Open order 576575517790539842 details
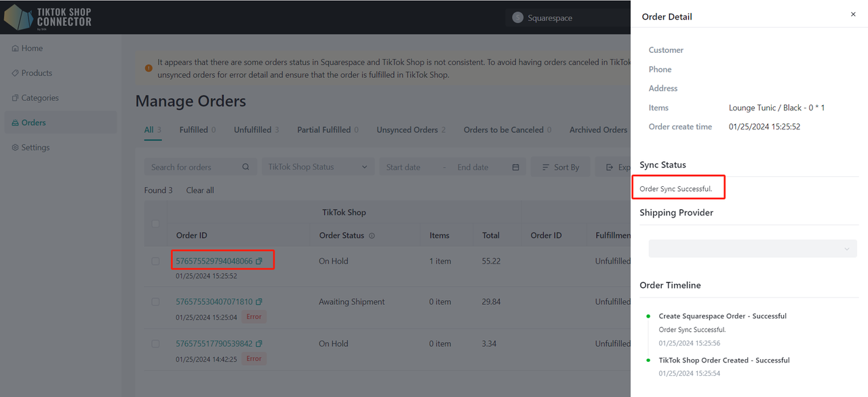This screenshot has width=868, height=397. (214, 343)
